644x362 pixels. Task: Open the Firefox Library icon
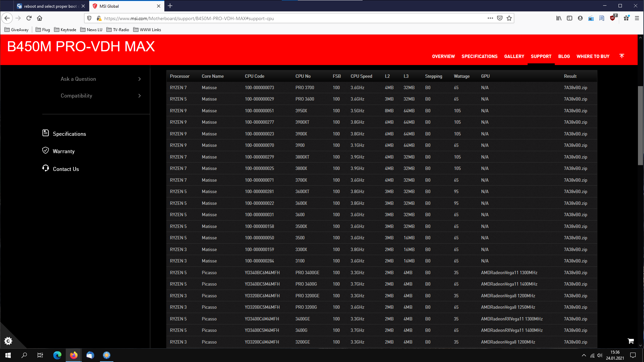[x=558, y=18]
